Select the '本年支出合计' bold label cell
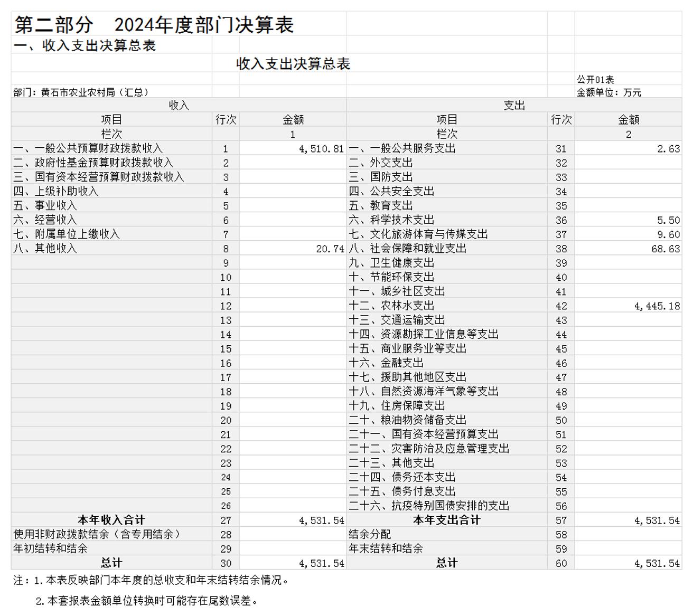This screenshot has height=616, width=693. [446, 520]
